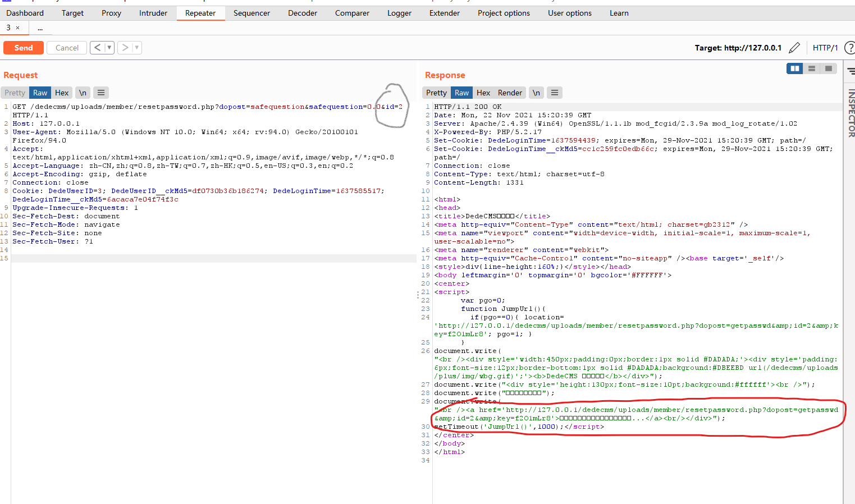This screenshot has height=504, width=855.
Task: Open request message editor menu icon
Action: [100, 93]
